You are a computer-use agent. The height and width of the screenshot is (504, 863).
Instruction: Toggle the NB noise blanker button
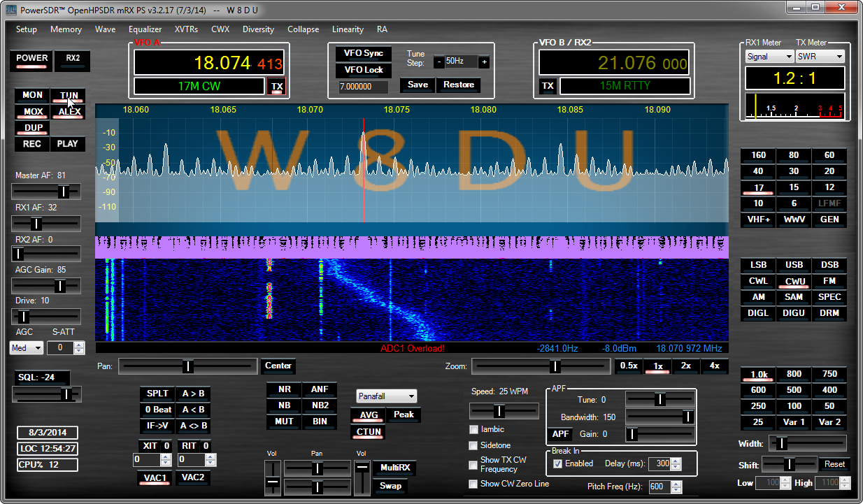coord(285,405)
